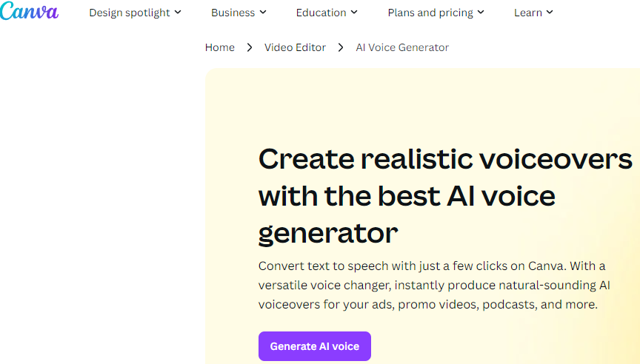Go to the Home breadcrumb link

point(220,47)
